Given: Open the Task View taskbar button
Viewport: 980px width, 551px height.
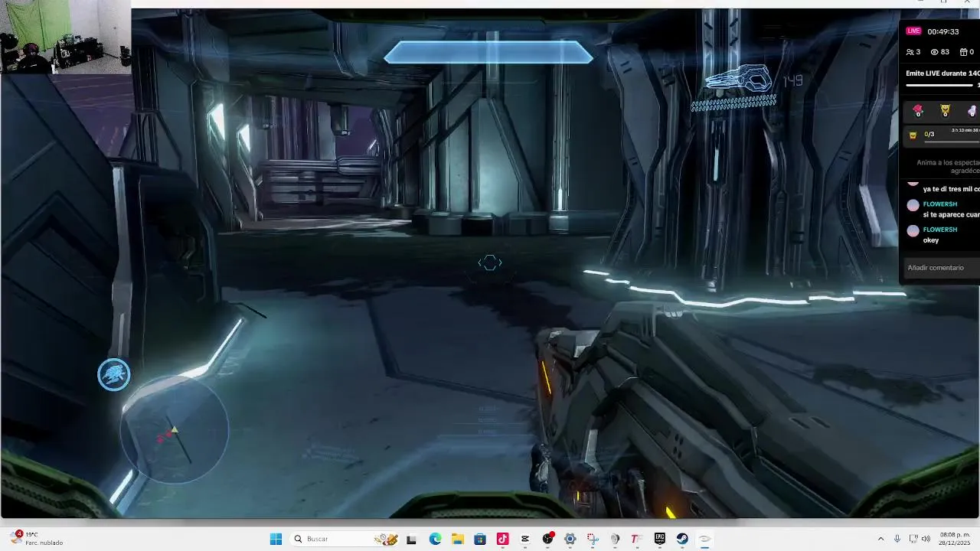Looking at the screenshot, I should pos(411,539).
